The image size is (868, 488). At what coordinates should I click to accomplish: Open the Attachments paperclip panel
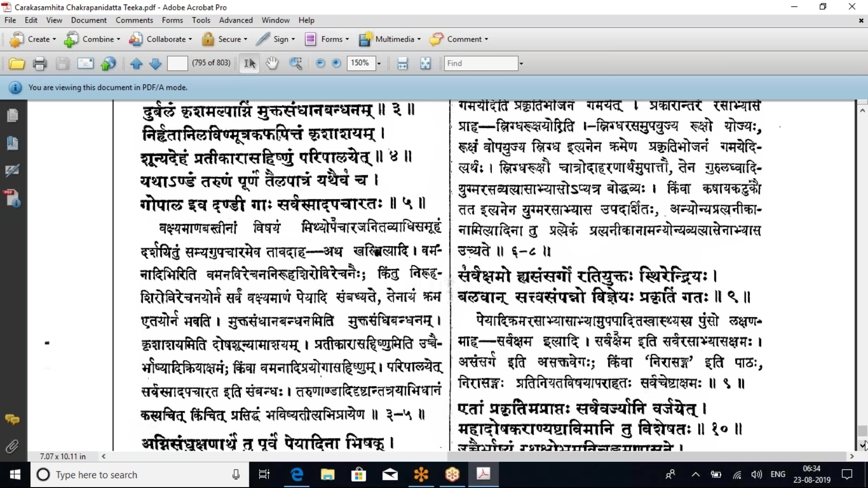point(12,446)
